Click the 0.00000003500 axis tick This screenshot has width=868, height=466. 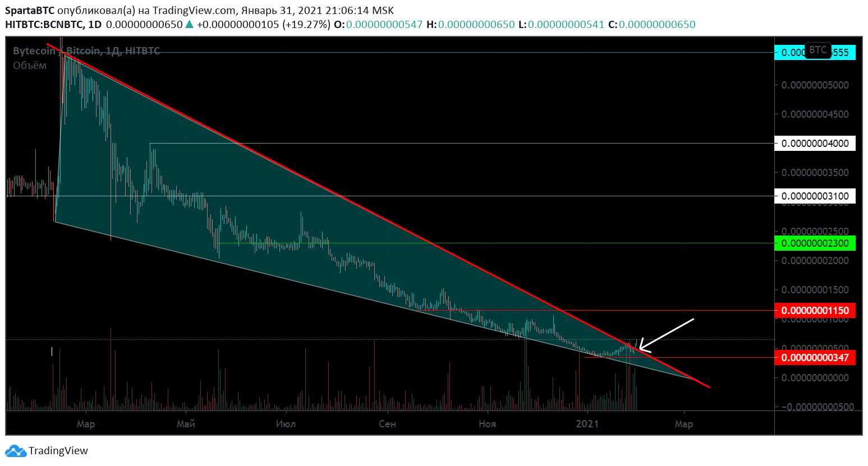click(x=815, y=172)
